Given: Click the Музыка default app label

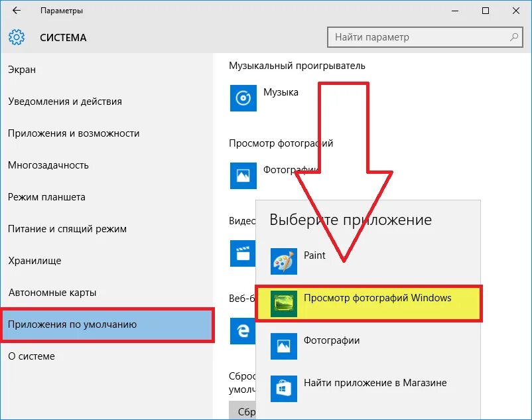Looking at the screenshot, I should (281, 92).
